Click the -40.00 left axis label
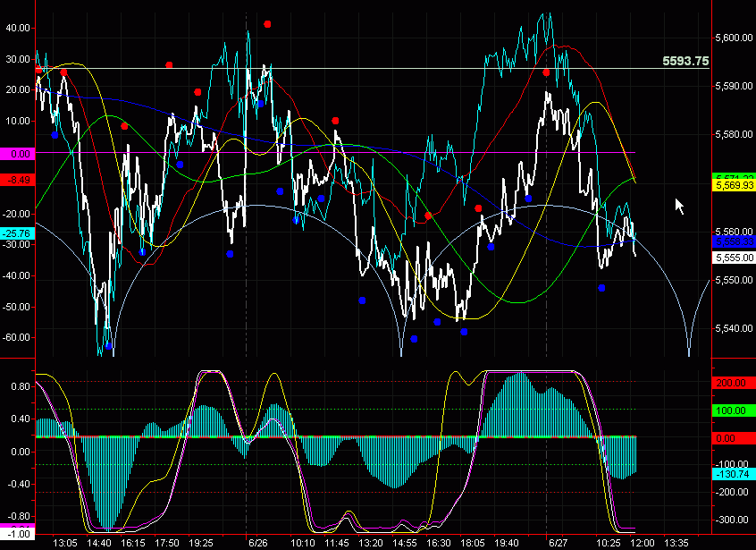 click(16, 275)
